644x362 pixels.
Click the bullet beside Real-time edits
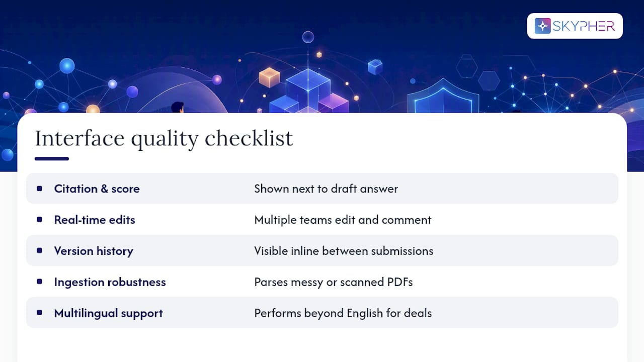pyautogui.click(x=39, y=220)
